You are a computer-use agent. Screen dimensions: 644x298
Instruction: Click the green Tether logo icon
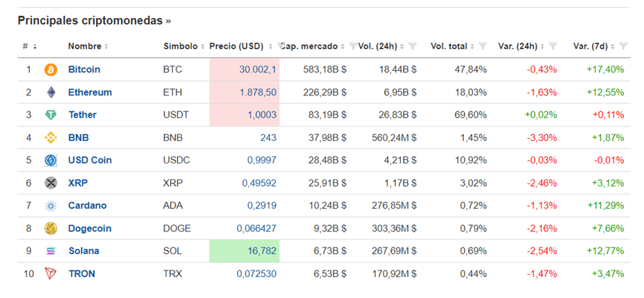tap(51, 115)
